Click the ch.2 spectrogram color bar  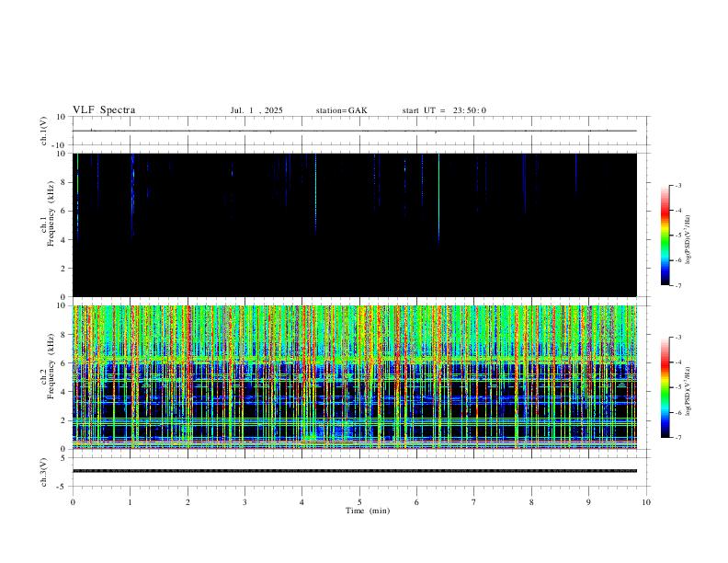[665, 387]
